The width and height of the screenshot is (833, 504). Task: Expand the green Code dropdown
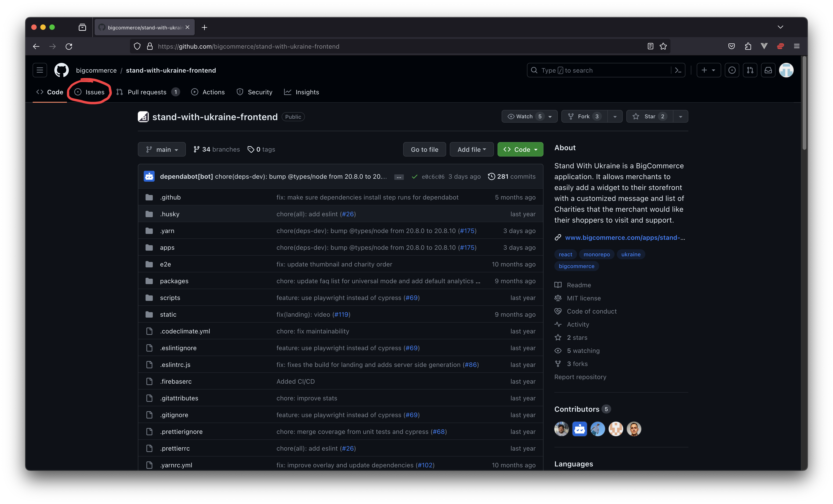click(x=520, y=149)
